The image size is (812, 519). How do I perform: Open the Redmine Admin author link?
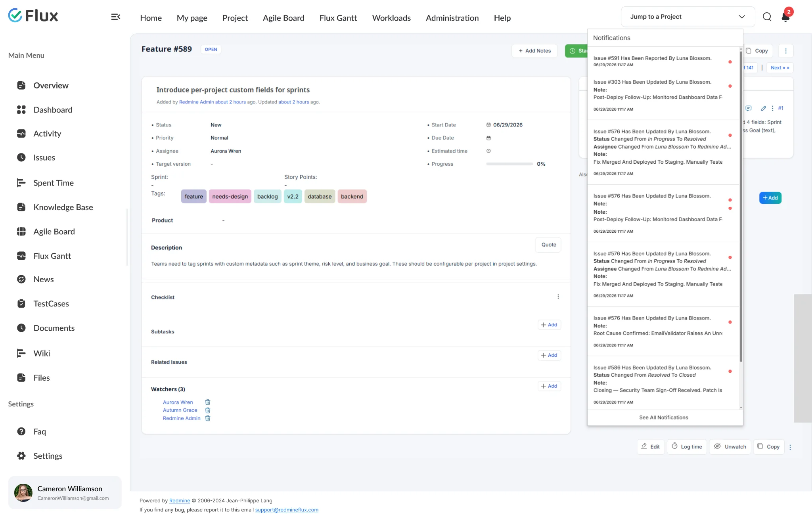pos(196,102)
